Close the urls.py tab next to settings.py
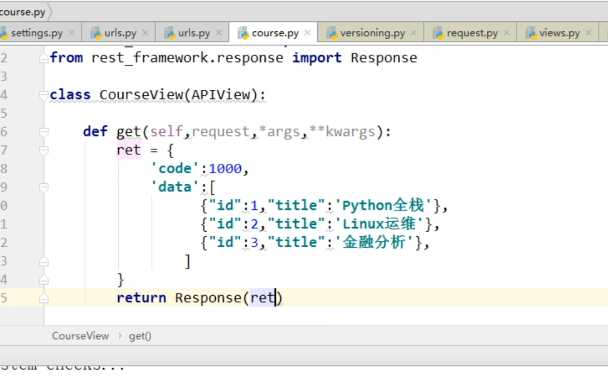Screen dimensions: 608x382 (145, 33)
